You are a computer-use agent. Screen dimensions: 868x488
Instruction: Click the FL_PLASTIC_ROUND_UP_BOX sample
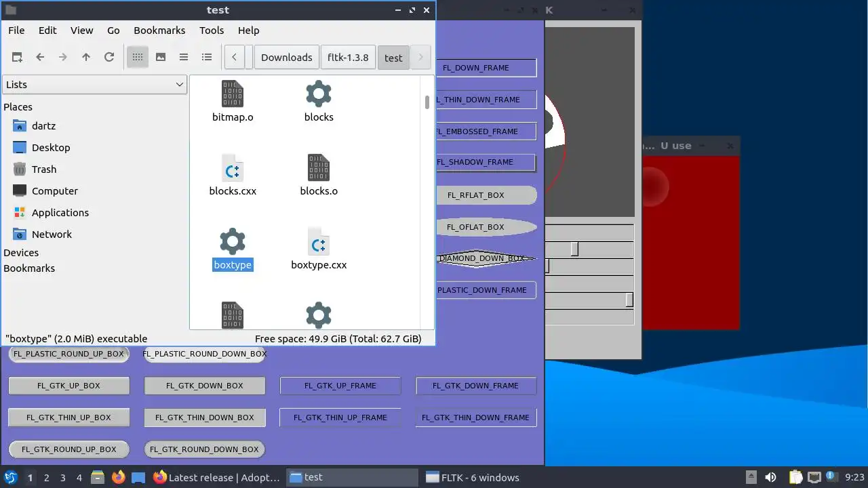[x=68, y=354]
